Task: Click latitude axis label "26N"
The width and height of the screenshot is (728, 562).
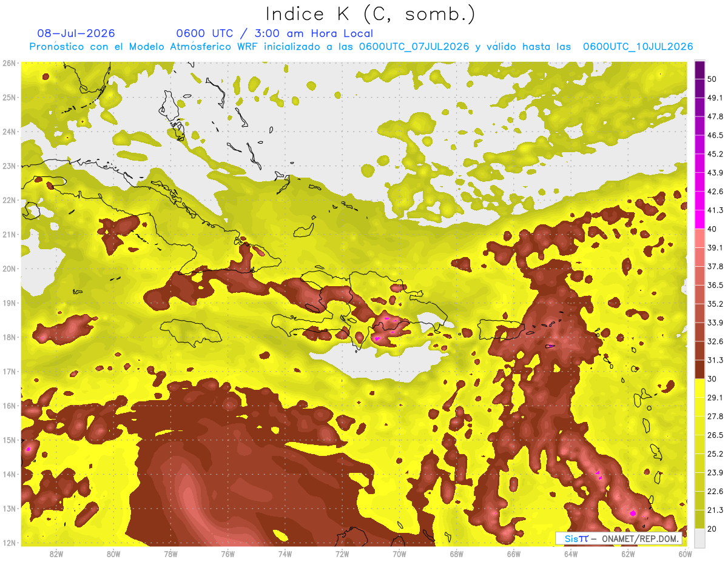Action: point(8,63)
